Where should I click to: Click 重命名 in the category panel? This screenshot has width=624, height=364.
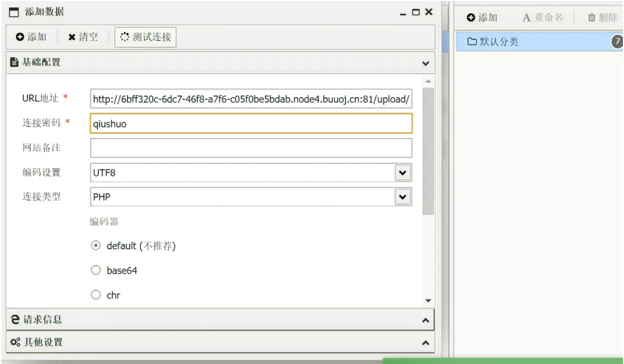542,18
